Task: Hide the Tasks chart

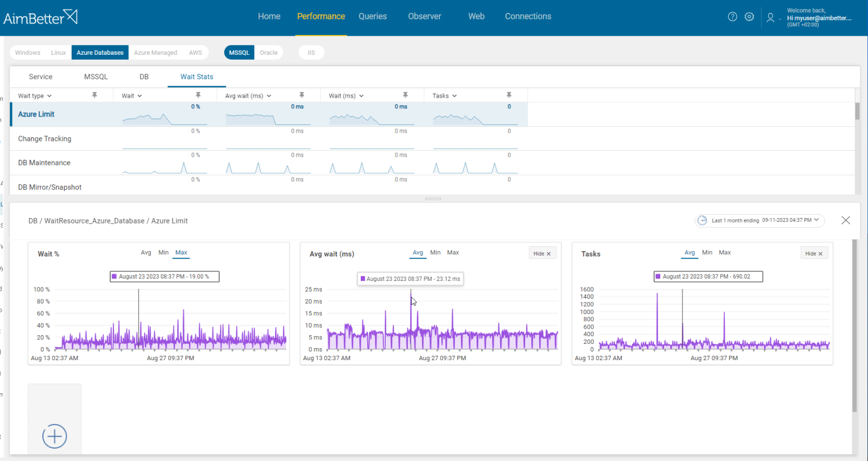Action: pyautogui.click(x=814, y=253)
